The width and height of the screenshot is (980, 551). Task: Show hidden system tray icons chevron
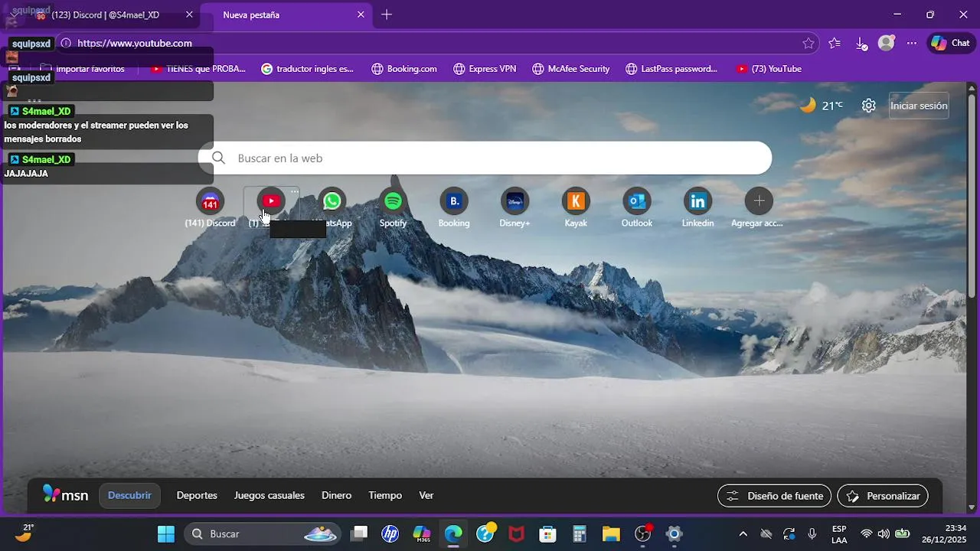[x=743, y=533]
